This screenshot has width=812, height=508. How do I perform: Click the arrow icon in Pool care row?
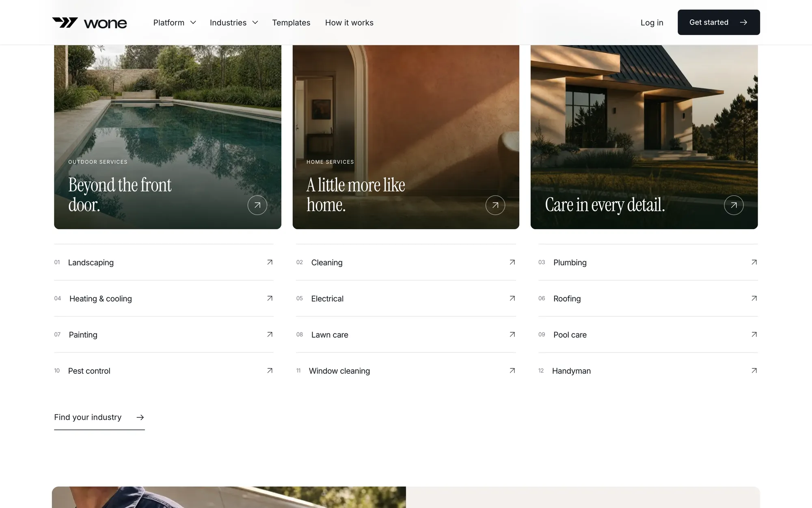[x=754, y=334]
